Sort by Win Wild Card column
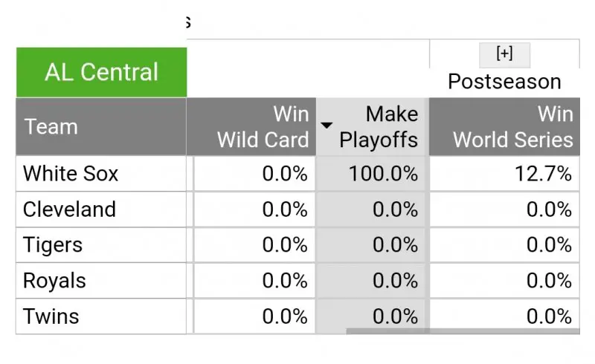The image size is (595, 364). click(262, 127)
